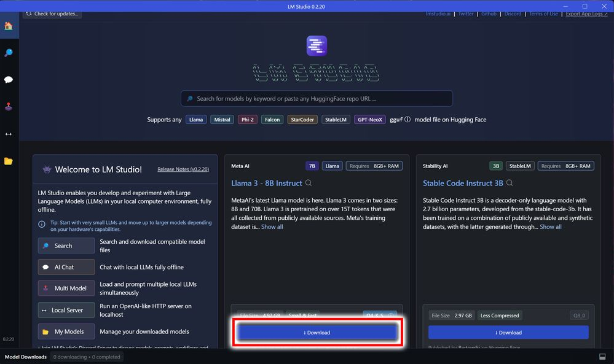The width and height of the screenshot is (614, 364).
Task: Select the Llama architecture tag
Action: (196, 120)
